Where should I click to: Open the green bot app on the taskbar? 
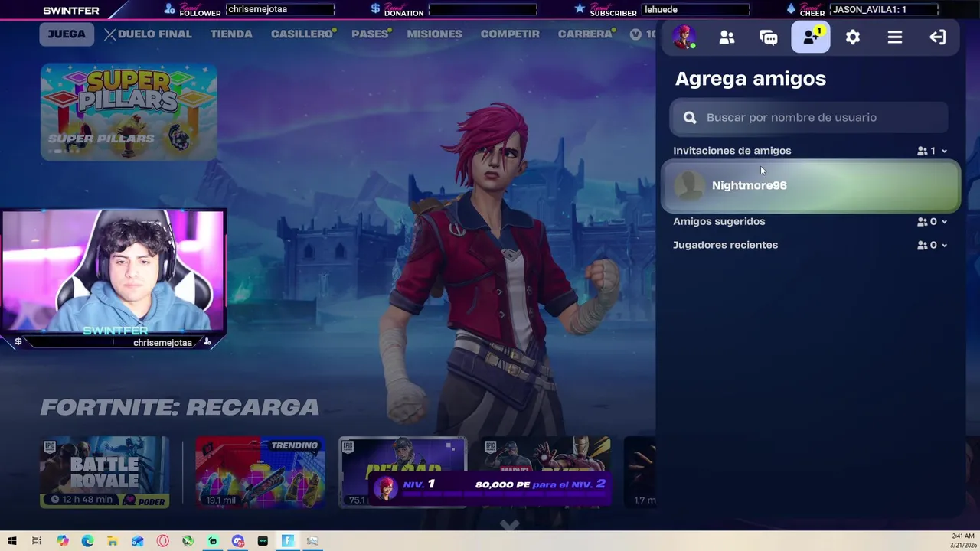pos(213,541)
